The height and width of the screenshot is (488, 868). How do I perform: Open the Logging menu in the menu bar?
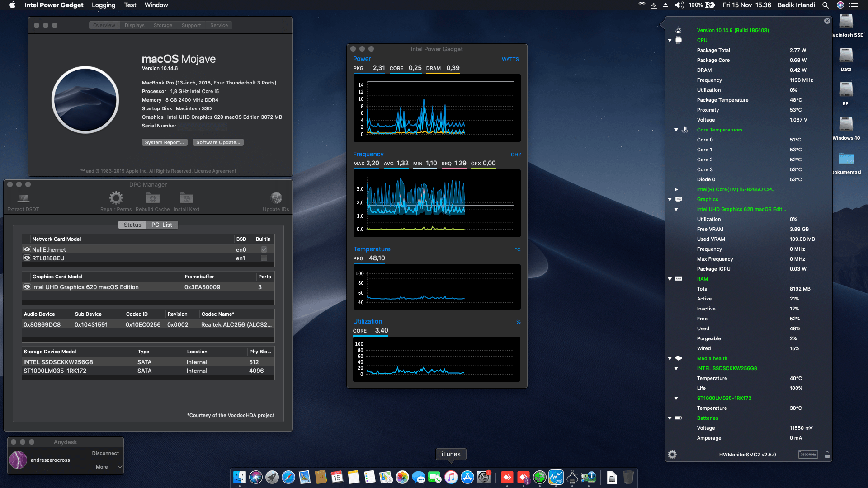coord(103,5)
